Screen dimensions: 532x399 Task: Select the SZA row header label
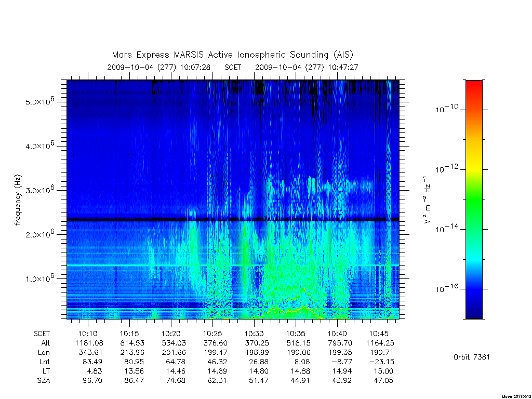tap(44, 380)
